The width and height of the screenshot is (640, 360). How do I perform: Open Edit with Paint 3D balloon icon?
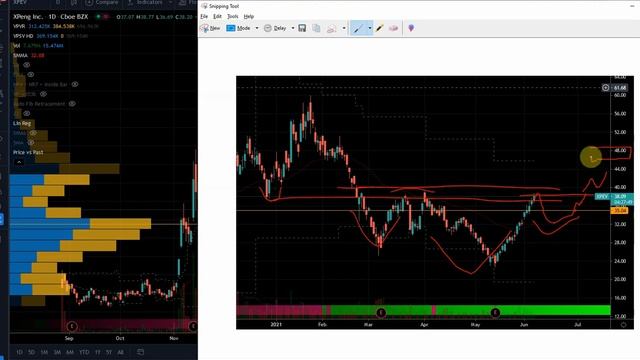click(x=411, y=28)
